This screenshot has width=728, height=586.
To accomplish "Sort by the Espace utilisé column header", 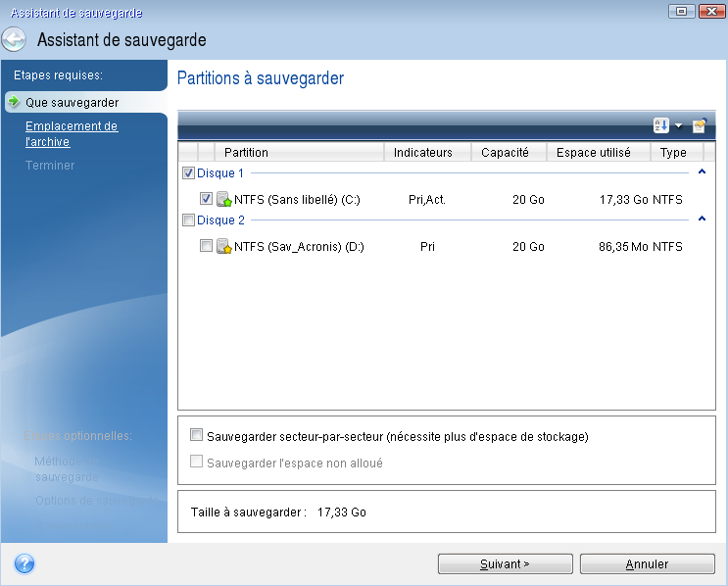I will pos(599,152).
